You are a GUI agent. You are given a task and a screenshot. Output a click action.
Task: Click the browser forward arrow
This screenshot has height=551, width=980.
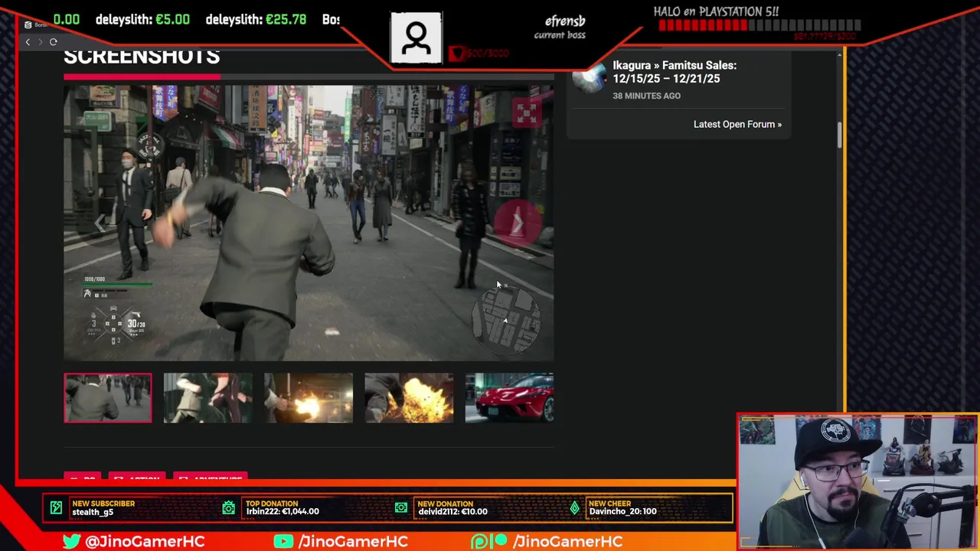40,42
